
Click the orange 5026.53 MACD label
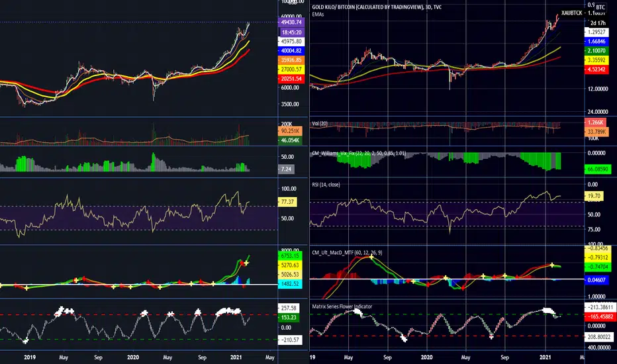291,274
